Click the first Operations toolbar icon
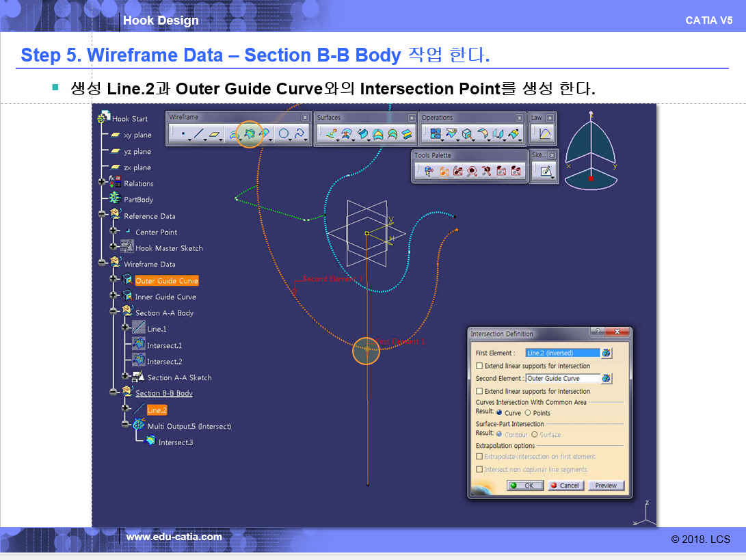 pyautogui.click(x=435, y=134)
